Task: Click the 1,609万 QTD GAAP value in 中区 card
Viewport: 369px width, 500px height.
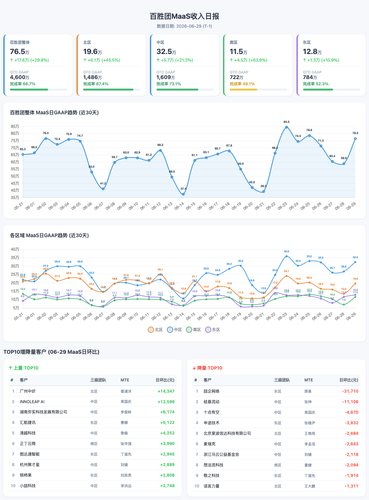Action: 166,77
